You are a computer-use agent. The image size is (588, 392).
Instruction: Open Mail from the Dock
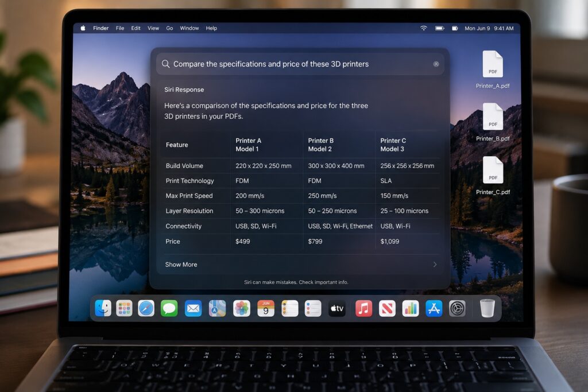(193, 308)
